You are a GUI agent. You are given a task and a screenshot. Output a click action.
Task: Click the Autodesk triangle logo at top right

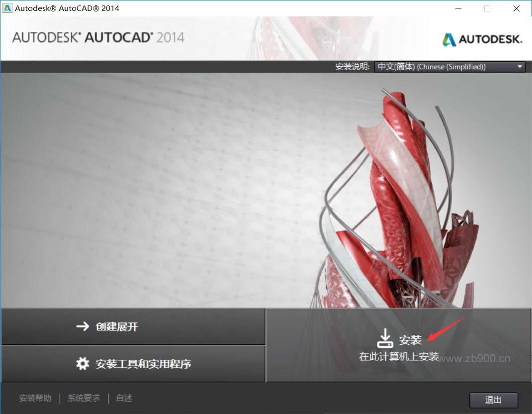pyautogui.click(x=448, y=38)
